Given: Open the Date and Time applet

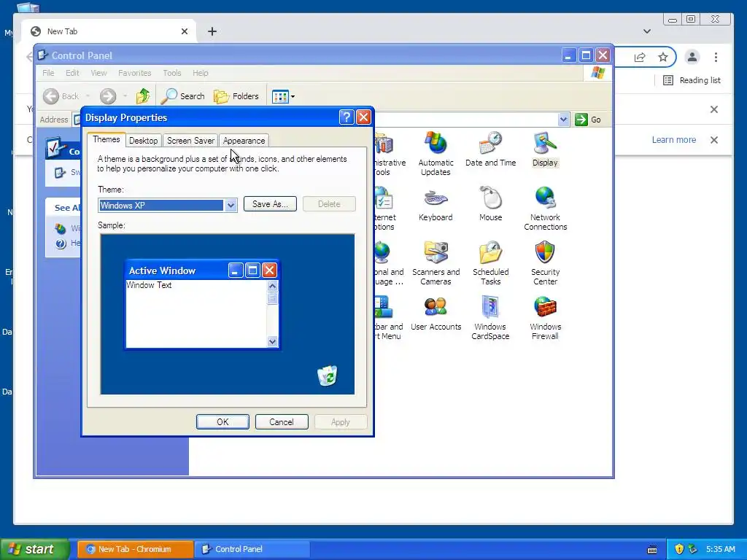Looking at the screenshot, I should tap(490, 149).
